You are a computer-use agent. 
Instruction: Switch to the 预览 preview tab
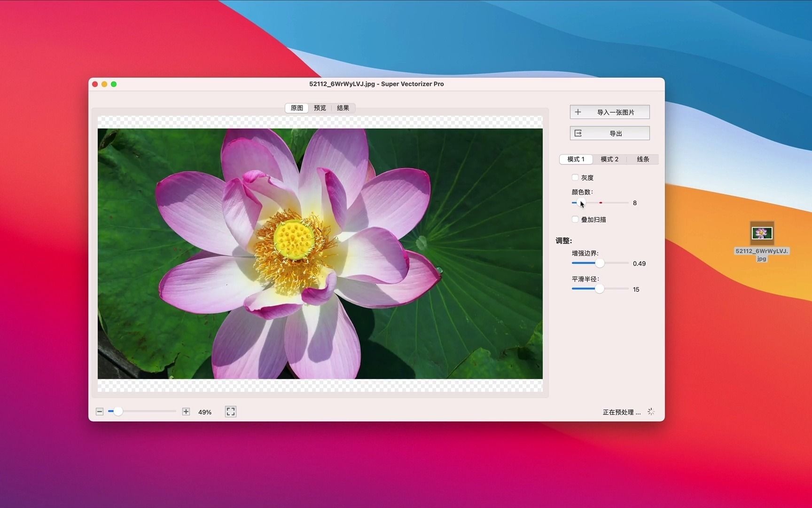coord(320,108)
